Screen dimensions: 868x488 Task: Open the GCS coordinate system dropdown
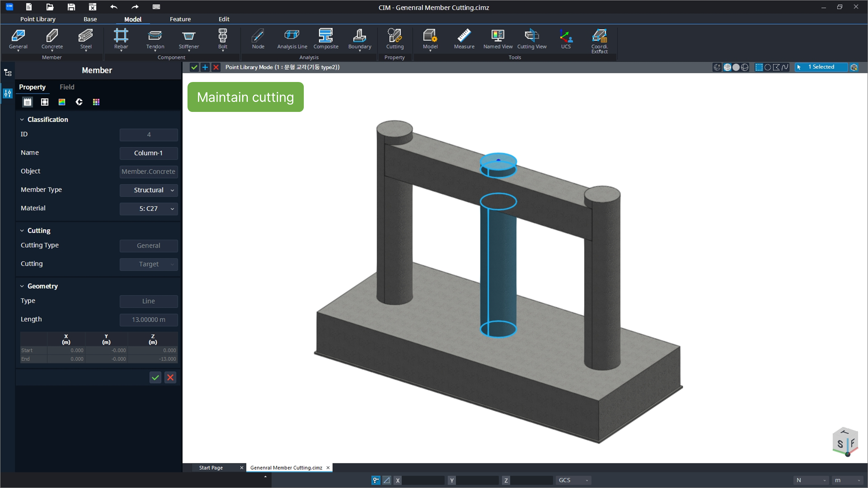click(573, 480)
